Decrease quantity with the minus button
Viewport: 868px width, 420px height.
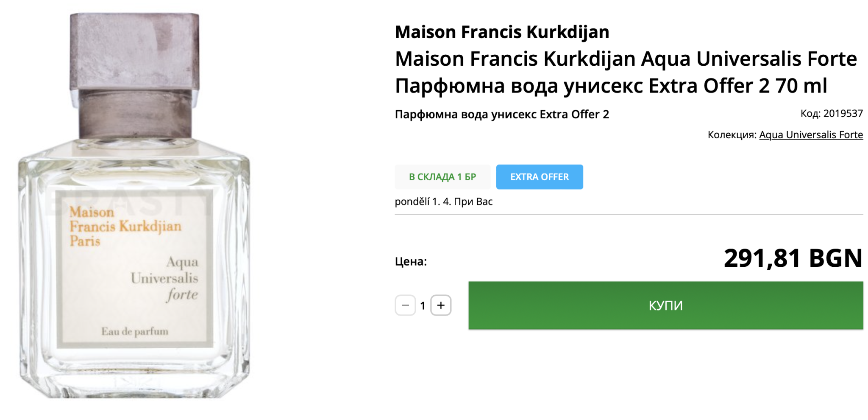pyautogui.click(x=405, y=305)
